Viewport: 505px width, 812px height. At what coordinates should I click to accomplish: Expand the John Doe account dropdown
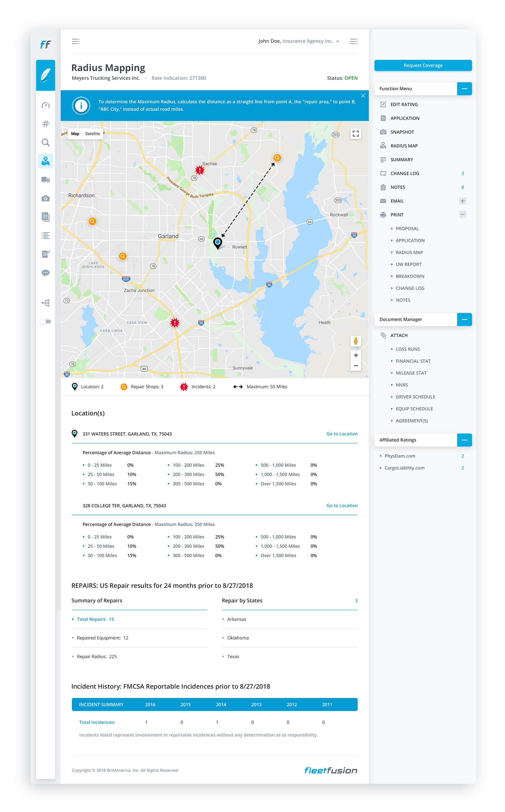[x=299, y=41]
